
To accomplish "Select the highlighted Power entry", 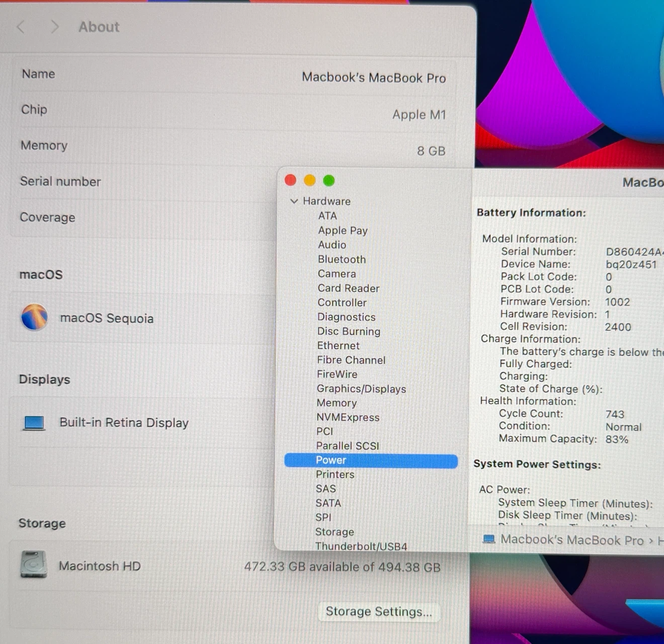I will (x=371, y=460).
